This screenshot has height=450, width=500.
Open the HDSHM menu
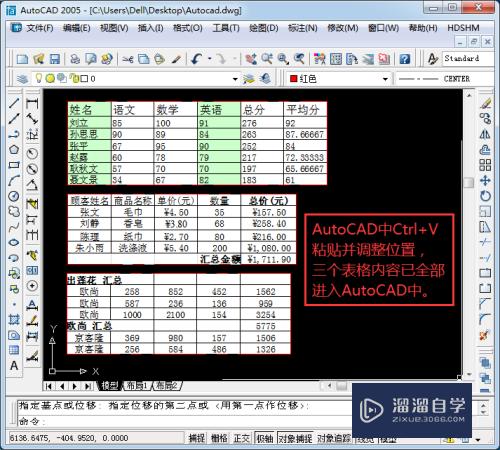pyautogui.click(x=463, y=28)
